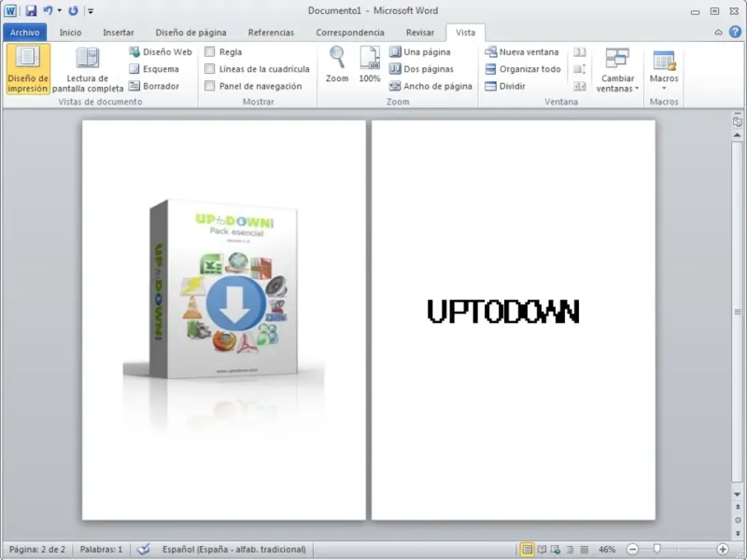Save the document with the floppy disk icon
Screen dimensions: 747x560
[31, 10]
